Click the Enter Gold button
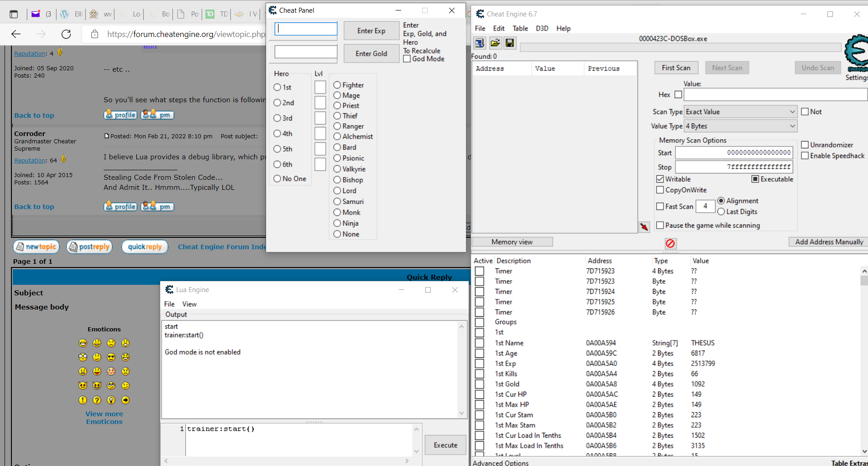 coord(371,53)
